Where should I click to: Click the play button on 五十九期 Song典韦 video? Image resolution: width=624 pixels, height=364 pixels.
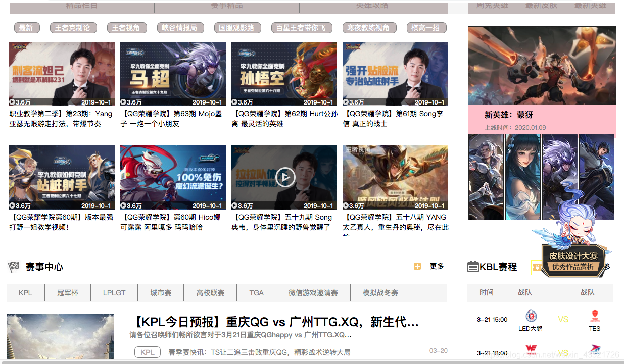click(285, 177)
